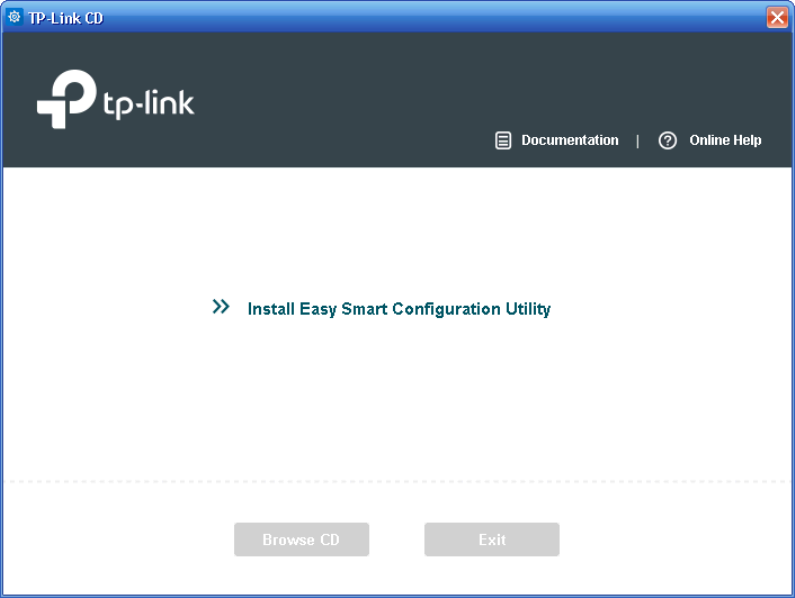Image resolution: width=795 pixels, height=598 pixels.
Task: Install Easy Smart Configuration Utility
Action: click(x=399, y=309)
